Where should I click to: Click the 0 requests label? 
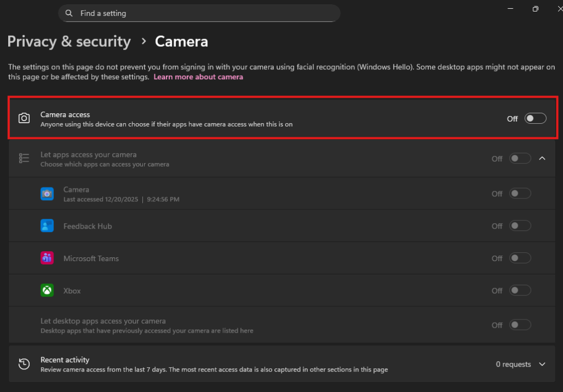point(513,364)
